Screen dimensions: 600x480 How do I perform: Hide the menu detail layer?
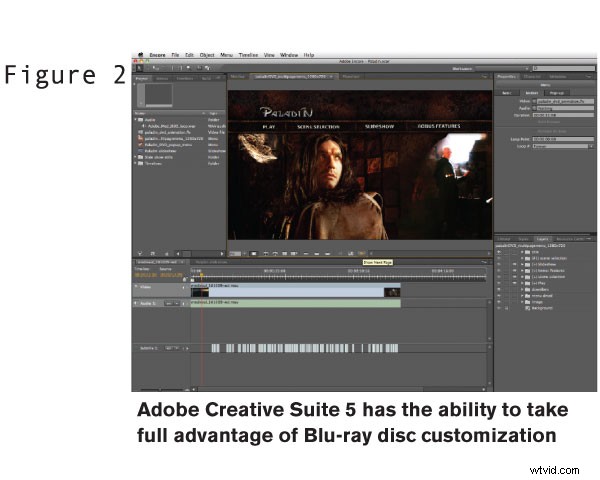coord(499,296)
